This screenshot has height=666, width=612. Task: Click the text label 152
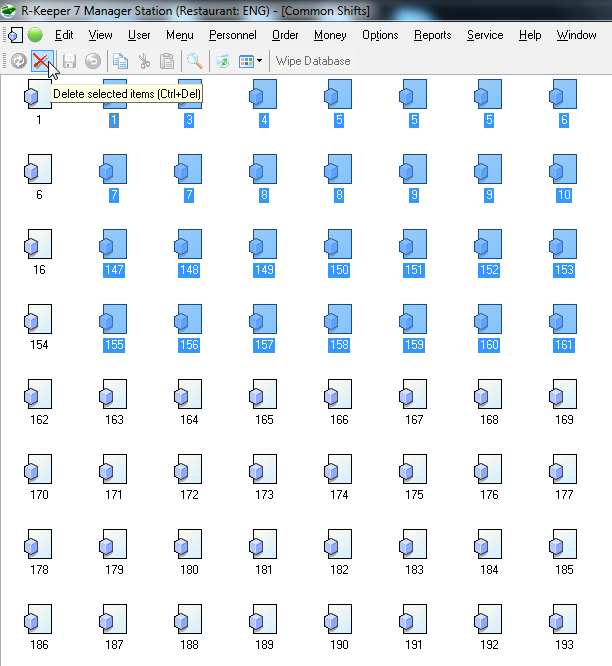[489, 270]
